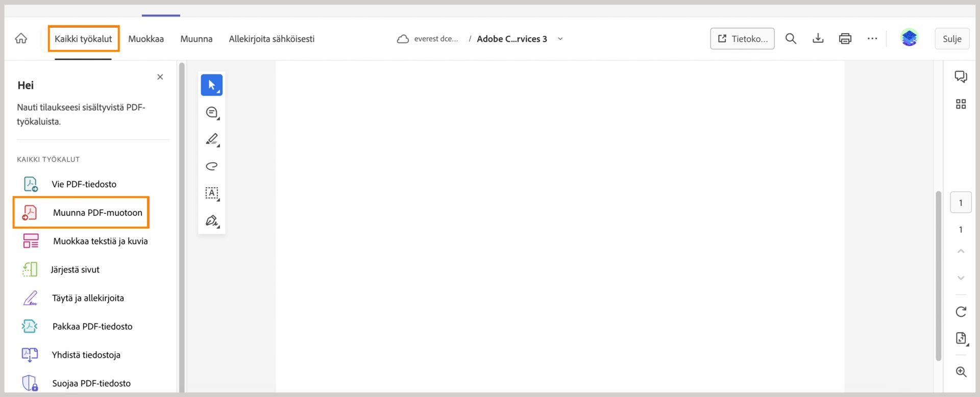Select the text box A tool
The image size is (980, 397).
coord(212,193)
